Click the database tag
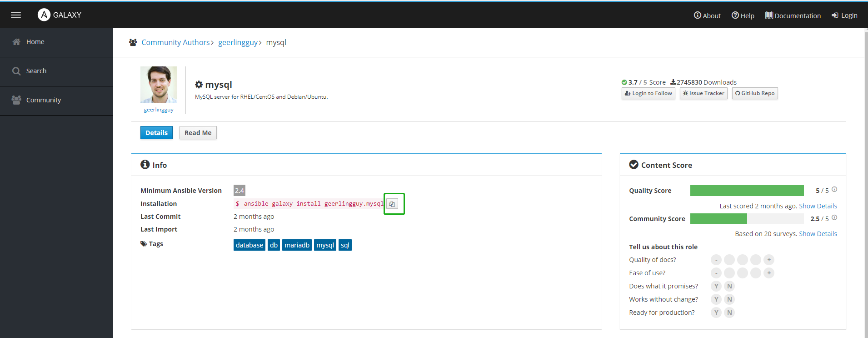The height and width of the screenshot is (338, 868). coord(249,245)
